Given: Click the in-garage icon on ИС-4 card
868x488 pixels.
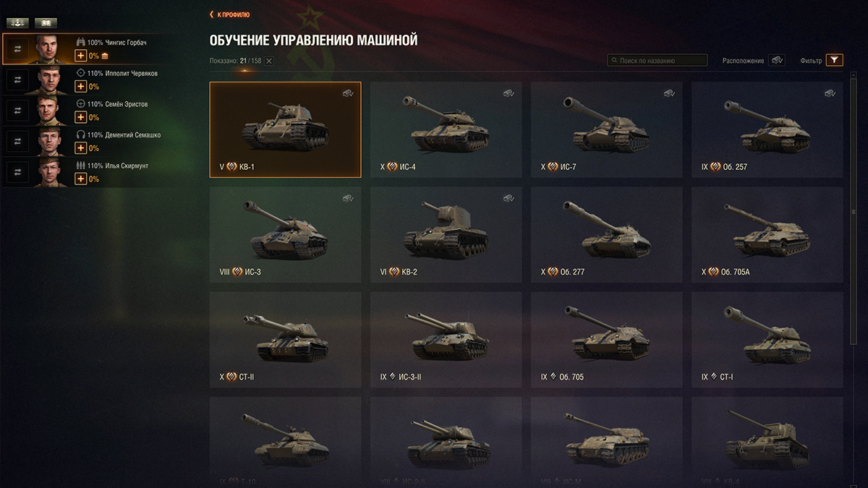Looking at the screenshot, I should tap(509, 93).
